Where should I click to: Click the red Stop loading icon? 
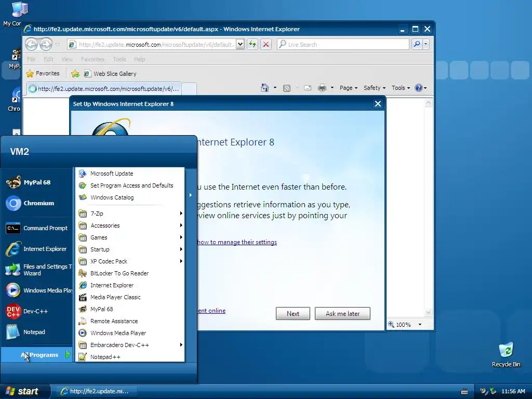(x=266, y=45)
